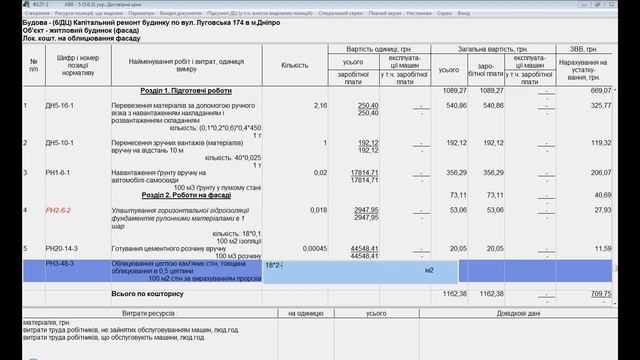Click section 1 total 1089,27 in the усього column
The width and height of the screenshot is (640, 360).
(x=454, y=91)
